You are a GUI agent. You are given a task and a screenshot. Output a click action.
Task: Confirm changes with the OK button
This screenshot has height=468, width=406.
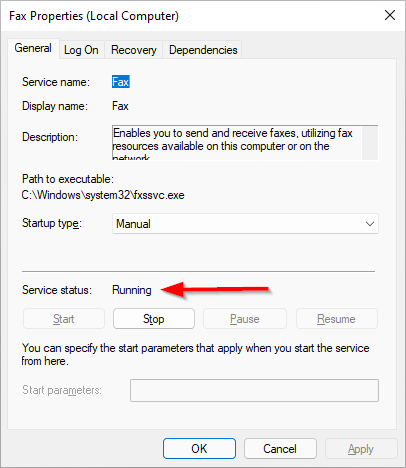tap(199, 449)
